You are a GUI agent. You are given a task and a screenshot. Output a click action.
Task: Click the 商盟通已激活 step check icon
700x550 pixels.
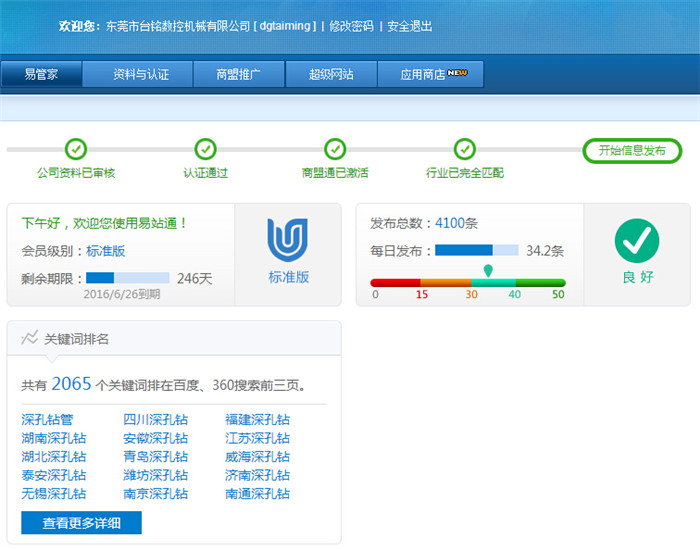pyautogui.click(x=335, y=150)
